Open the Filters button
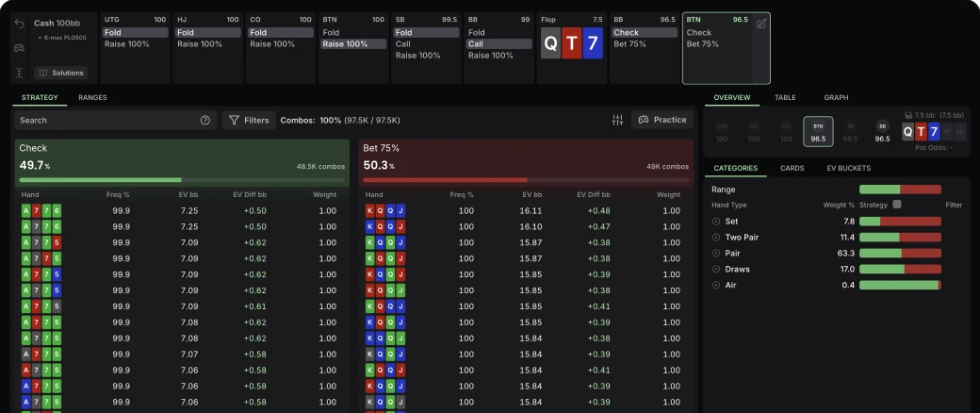This screenshot has height=413, width=980. [249, 120]
